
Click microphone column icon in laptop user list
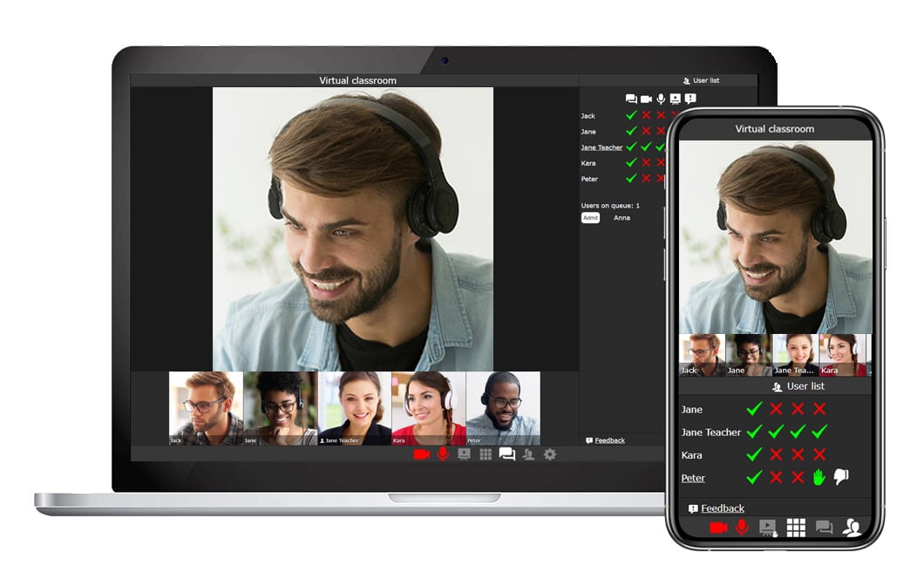661,99
